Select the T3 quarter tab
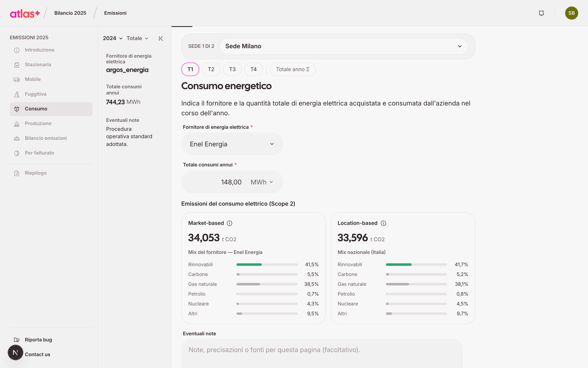The image size is (588, 368). point(232,69)
